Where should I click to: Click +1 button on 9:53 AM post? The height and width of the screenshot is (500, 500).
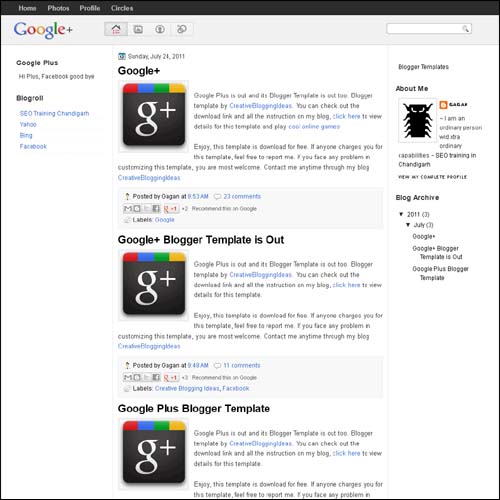[x=171, y=209]
